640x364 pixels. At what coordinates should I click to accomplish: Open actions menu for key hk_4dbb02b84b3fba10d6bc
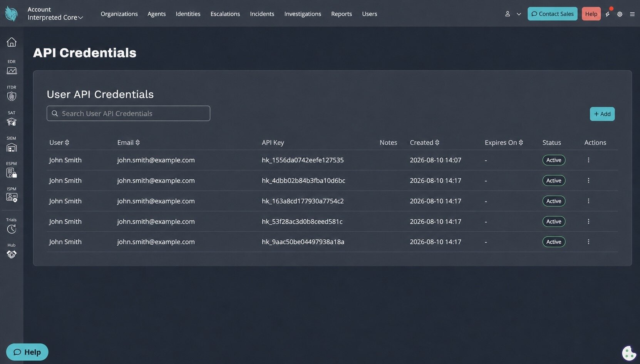pyautogui.click(x=588, y=180)
